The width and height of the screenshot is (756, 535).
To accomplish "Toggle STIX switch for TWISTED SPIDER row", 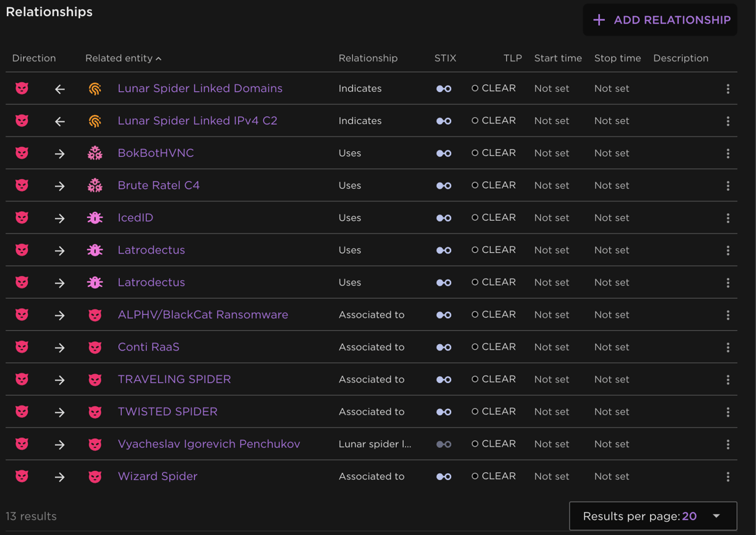I will coord(443,412).
